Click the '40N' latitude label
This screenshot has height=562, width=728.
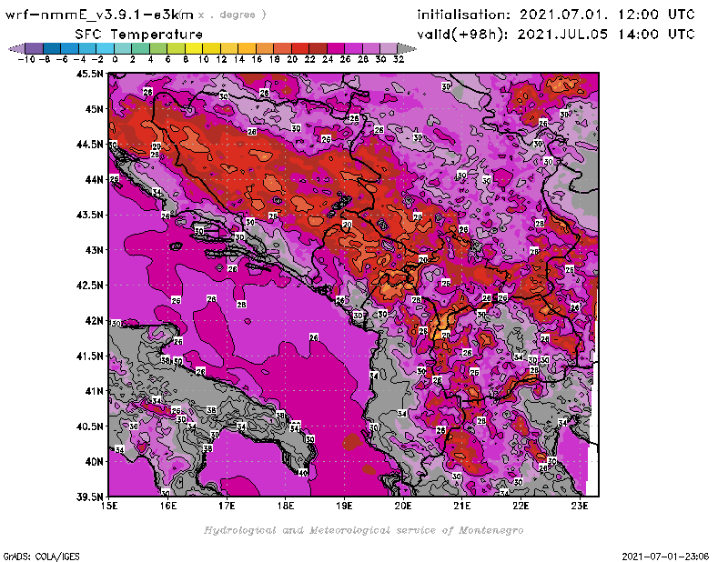[x=94, y=462]
